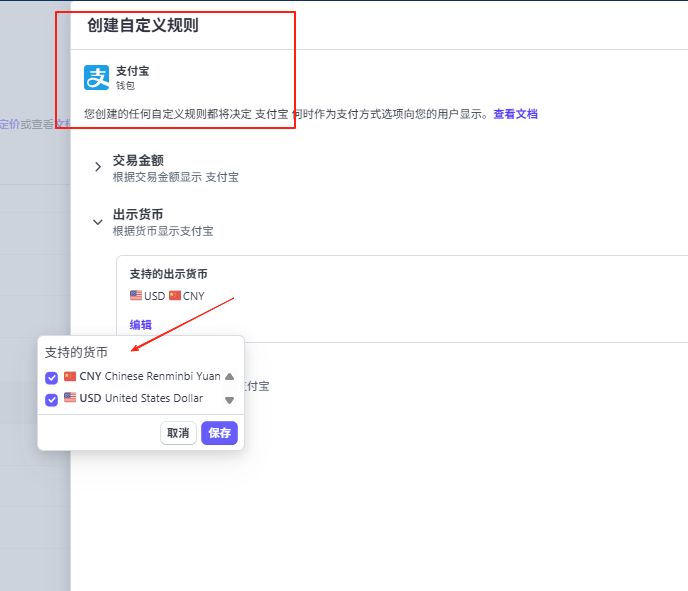The image size is (688, 591).
Task: Click the 取消 button
Action: point(178,433)
